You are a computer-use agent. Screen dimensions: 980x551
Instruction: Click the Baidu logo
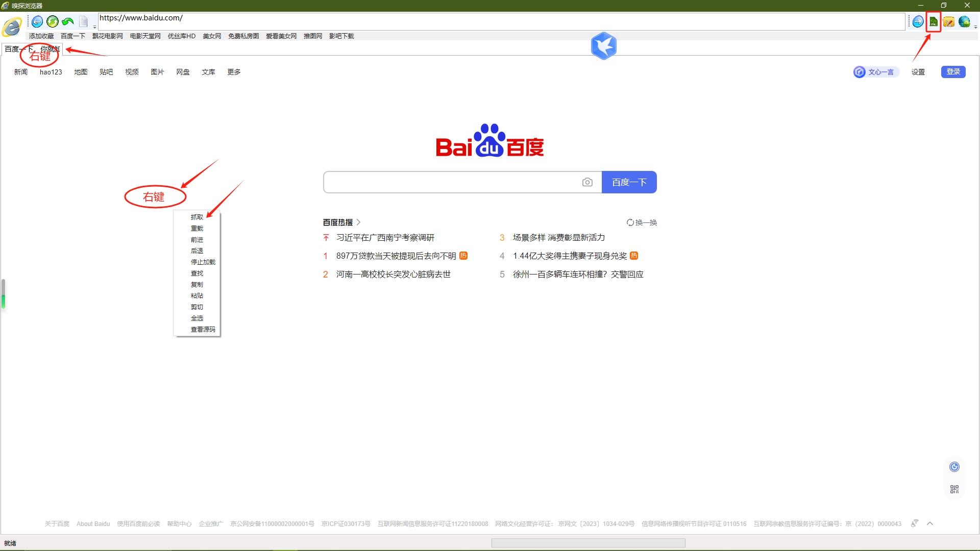click(489, 140)
